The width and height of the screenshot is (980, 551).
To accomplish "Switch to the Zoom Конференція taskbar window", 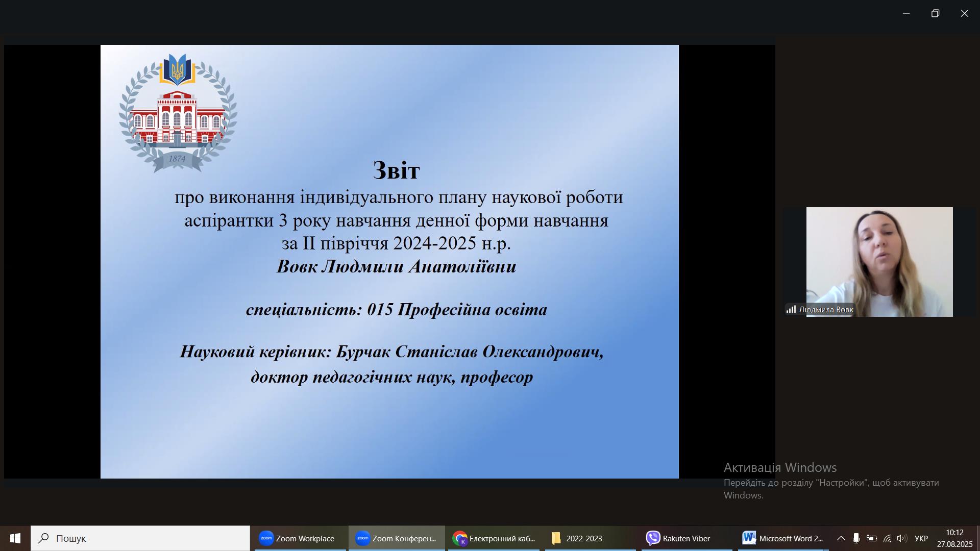I will [x=397, y=538].
